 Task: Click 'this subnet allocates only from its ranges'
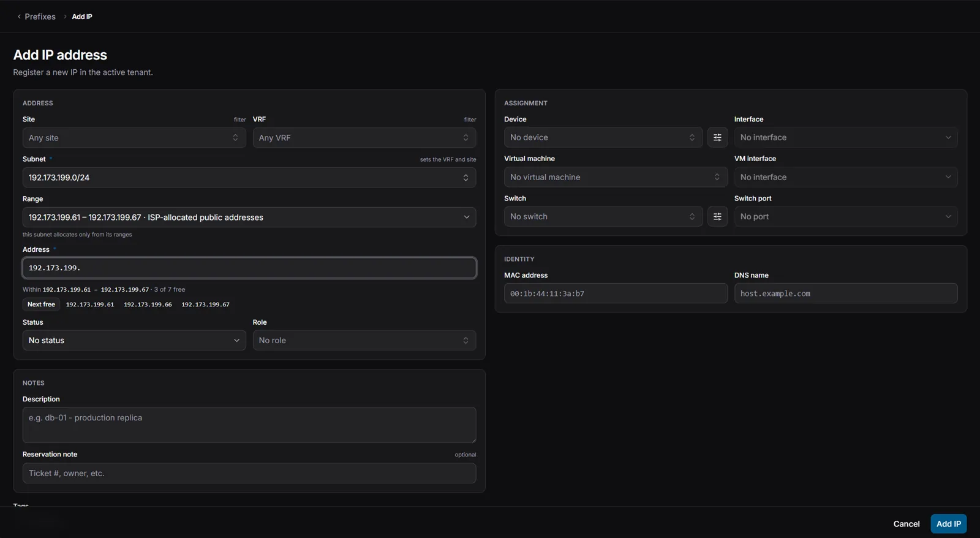77,235
